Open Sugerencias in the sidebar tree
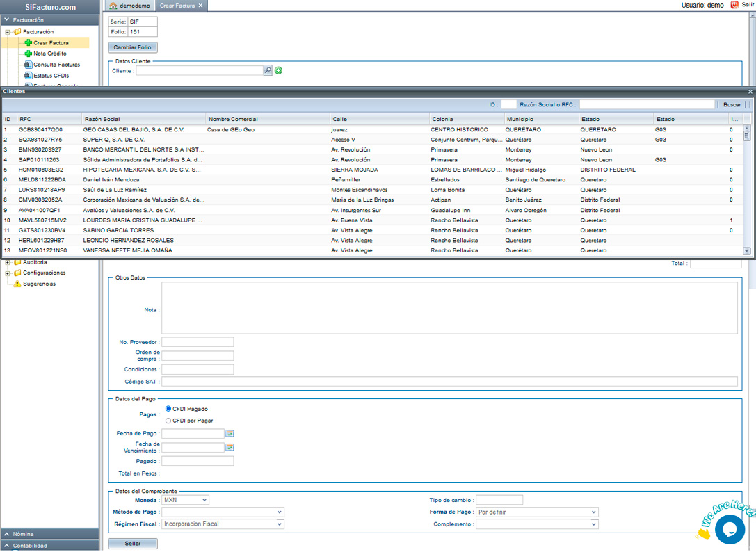 pos(39,284)
